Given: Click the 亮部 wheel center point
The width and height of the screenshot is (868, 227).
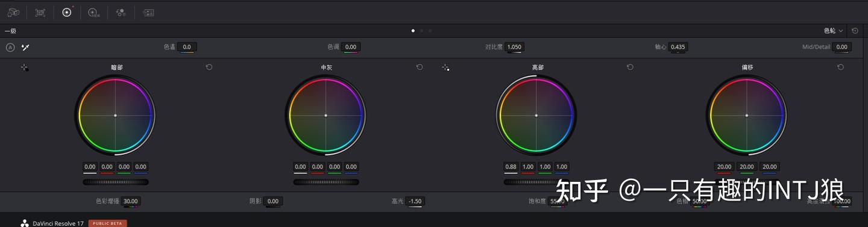Looking at the screenshot, I should click(536, 115).
